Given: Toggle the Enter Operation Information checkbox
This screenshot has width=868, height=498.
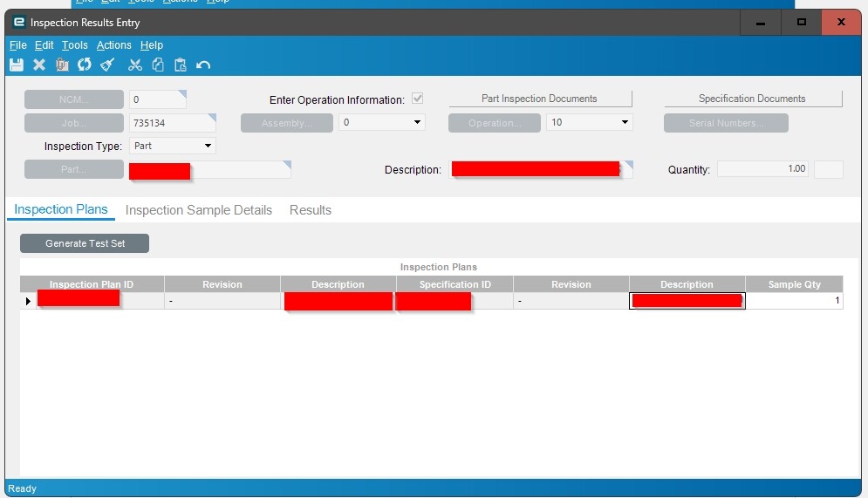Looking at the screenshot, I should [417, 99].
